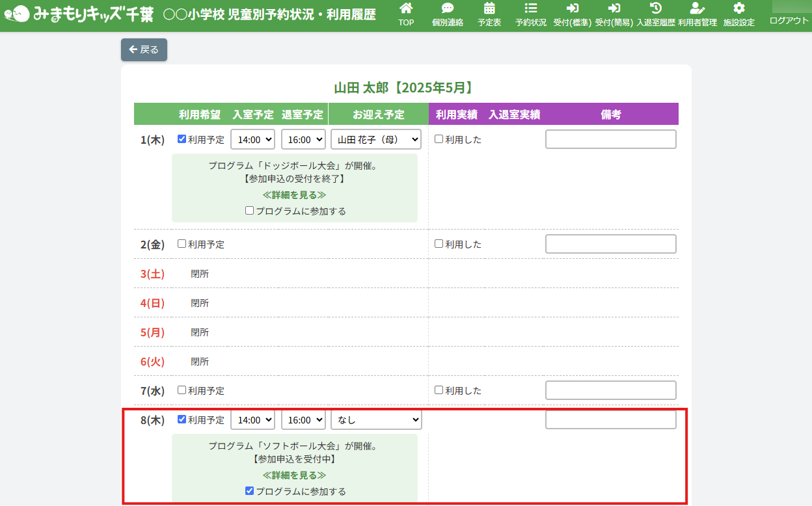The width and height of the screenshot is (812, 506).
Task: Open the 予定表 calendar icon
Action: pos(489,9)
